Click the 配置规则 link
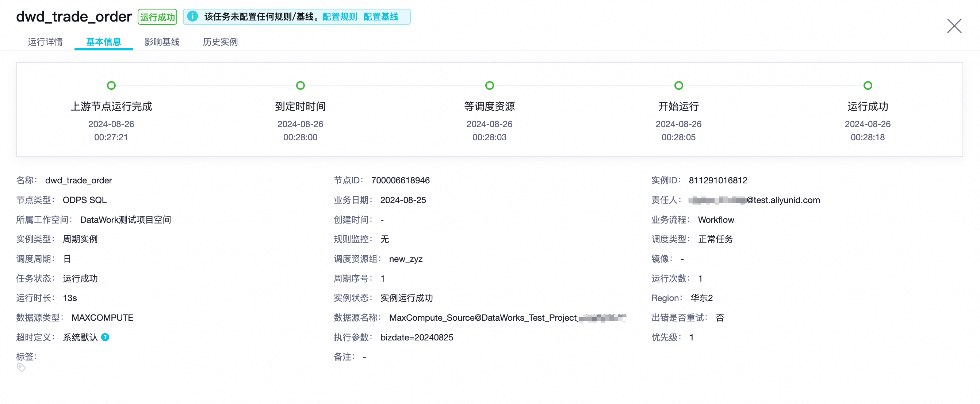Viewport: 980px width, 404px height. point(340,17)
